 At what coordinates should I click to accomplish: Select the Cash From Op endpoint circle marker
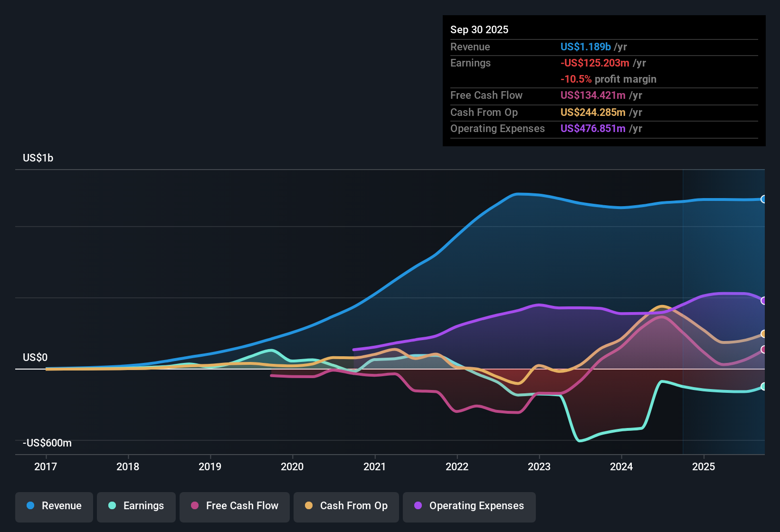pos(763,334)
